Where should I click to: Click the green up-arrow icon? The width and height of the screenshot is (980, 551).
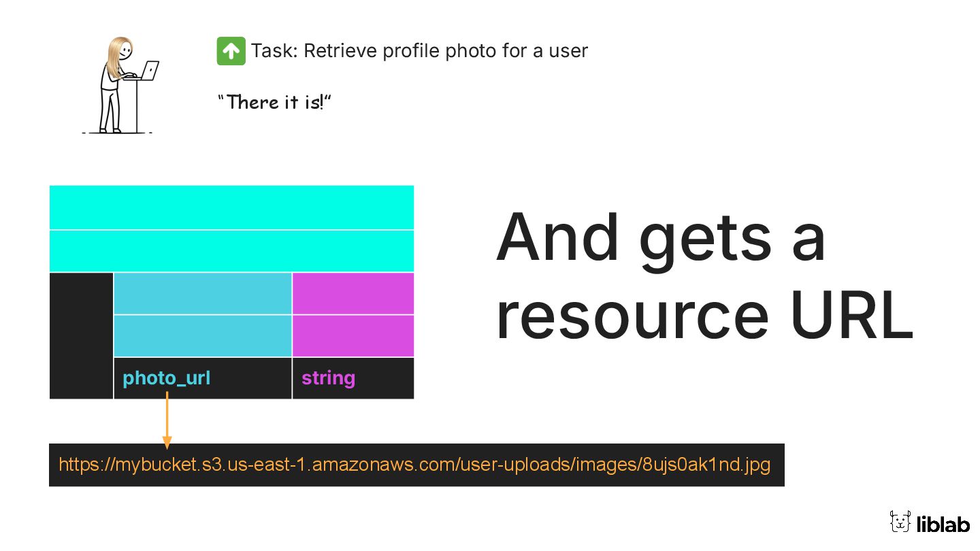click(x=231, y=51)
